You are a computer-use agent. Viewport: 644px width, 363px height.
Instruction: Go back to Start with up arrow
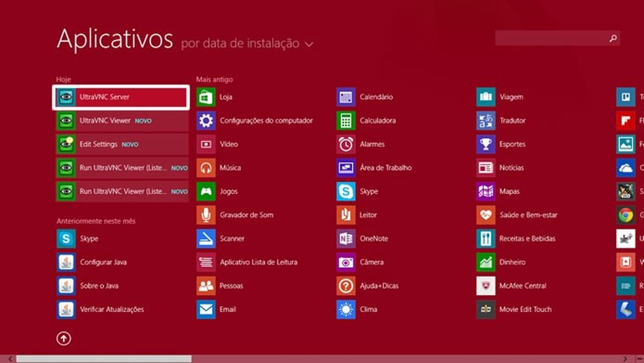point(63,339)
